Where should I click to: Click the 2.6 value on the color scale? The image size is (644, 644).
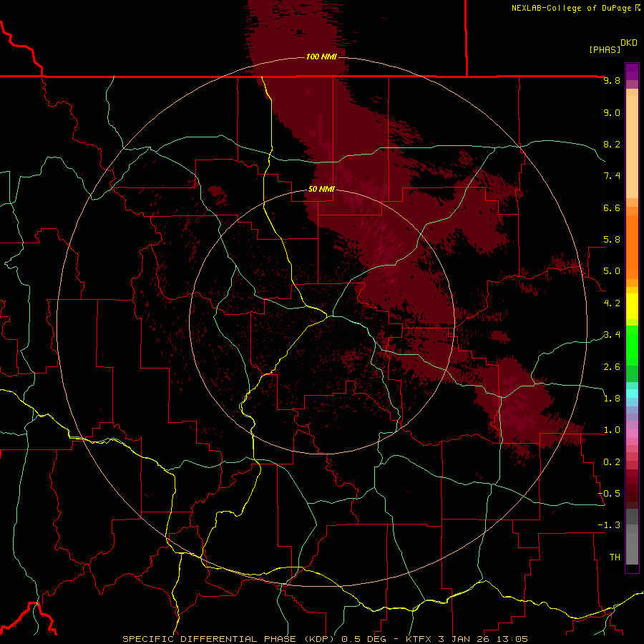(x=612, y=367)
